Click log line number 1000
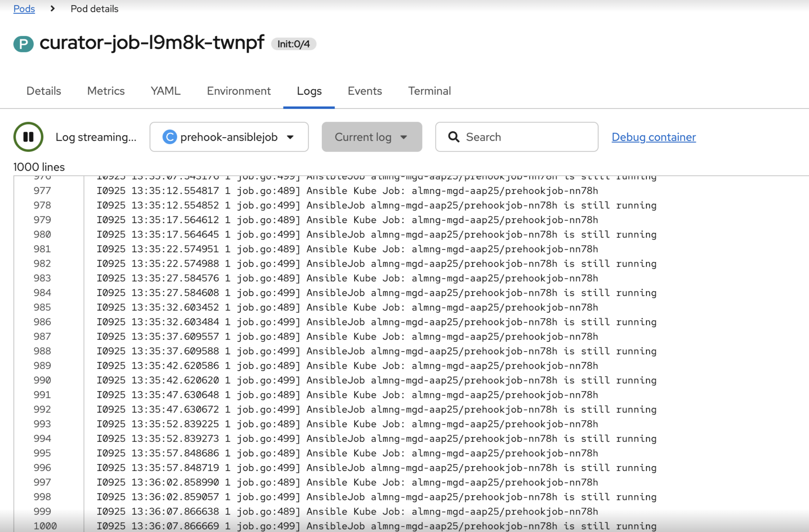The image size is (809, 532). (x=45, y=526)
